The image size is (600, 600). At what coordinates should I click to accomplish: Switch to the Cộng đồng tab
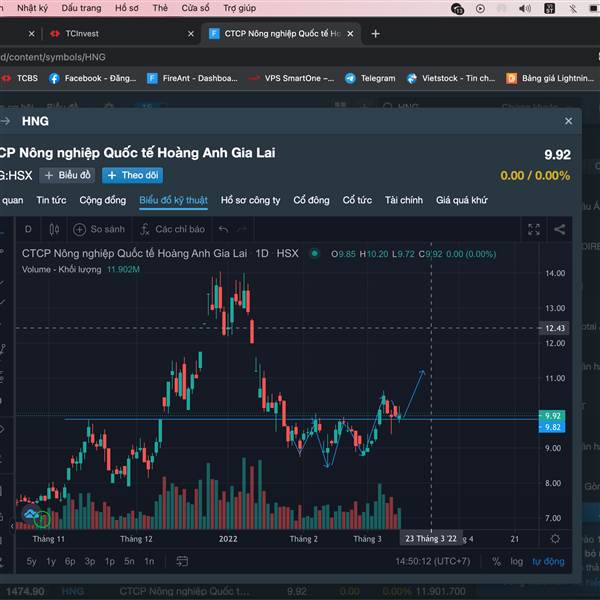pos(103,200)
